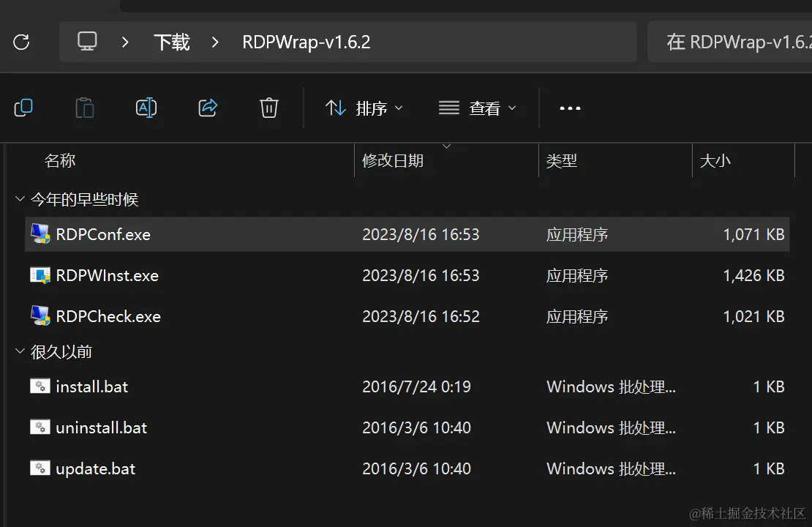Expand chevron after the monitor icon
Image resolution: width=812 pixels, height=527 pixels.
point(125,42)
